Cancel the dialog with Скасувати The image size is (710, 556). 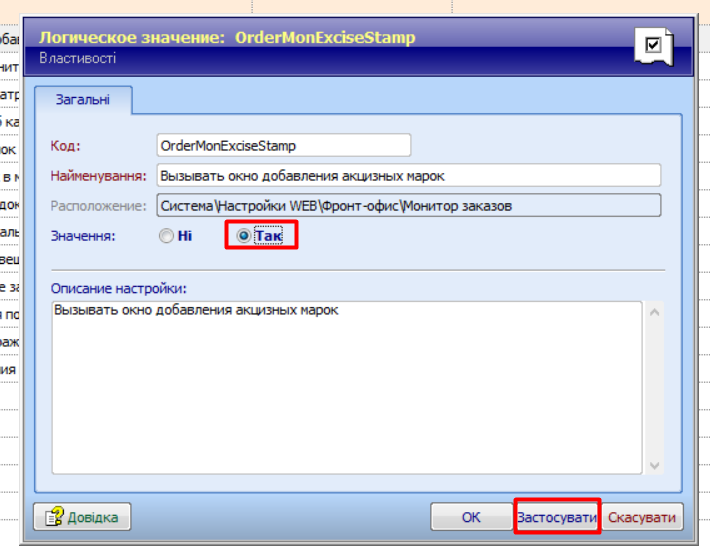(642, 517)
